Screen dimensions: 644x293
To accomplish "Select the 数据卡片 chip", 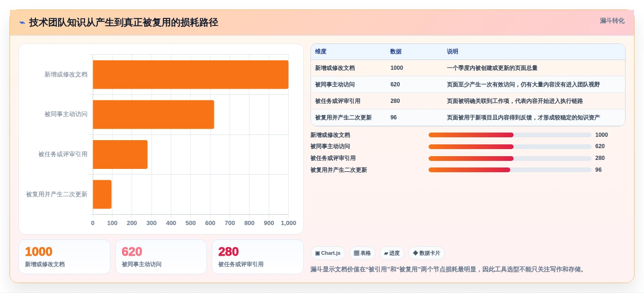I will tap(427, 253).
